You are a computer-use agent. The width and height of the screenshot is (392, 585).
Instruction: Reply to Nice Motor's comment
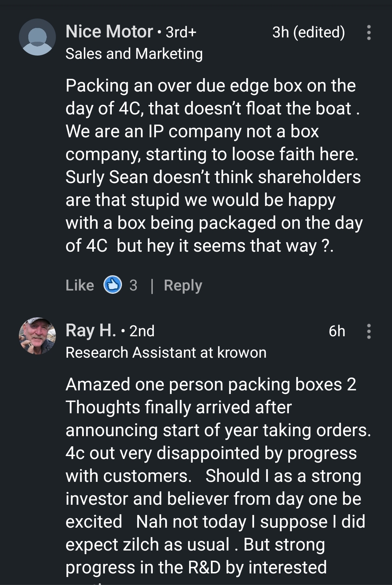[183, 285]
